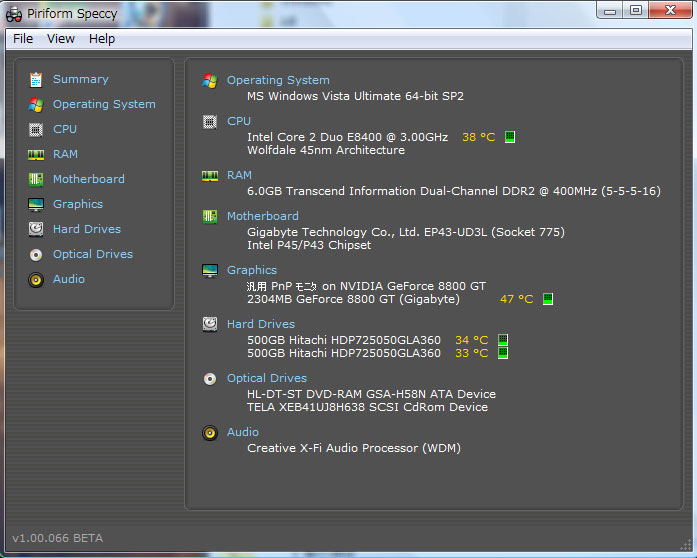697x558 pixels.
Task: Click the Operating System Windows flag sidebar icon
Action: [x=36, y=104]
